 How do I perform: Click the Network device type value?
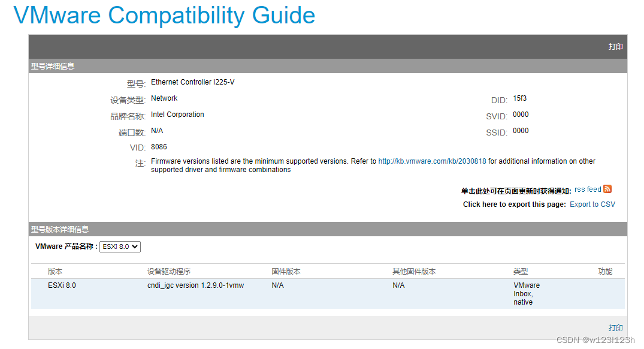(164, 98)
